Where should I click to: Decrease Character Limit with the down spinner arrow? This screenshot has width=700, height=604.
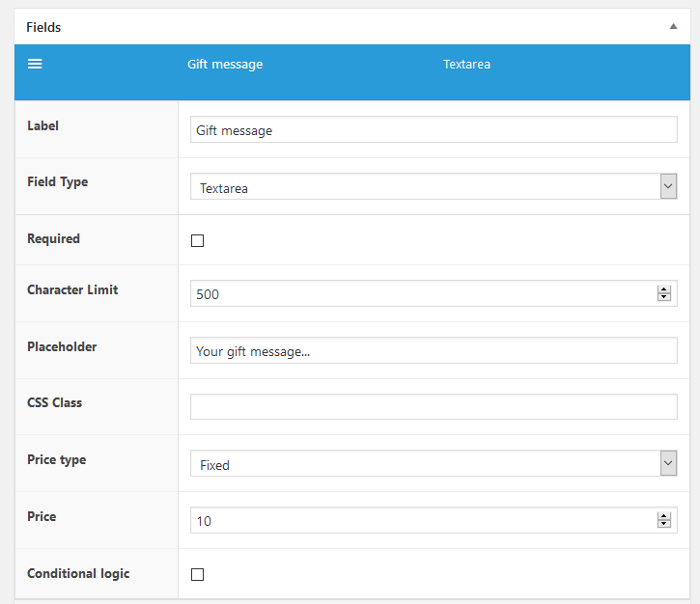[x=664, y=297]
